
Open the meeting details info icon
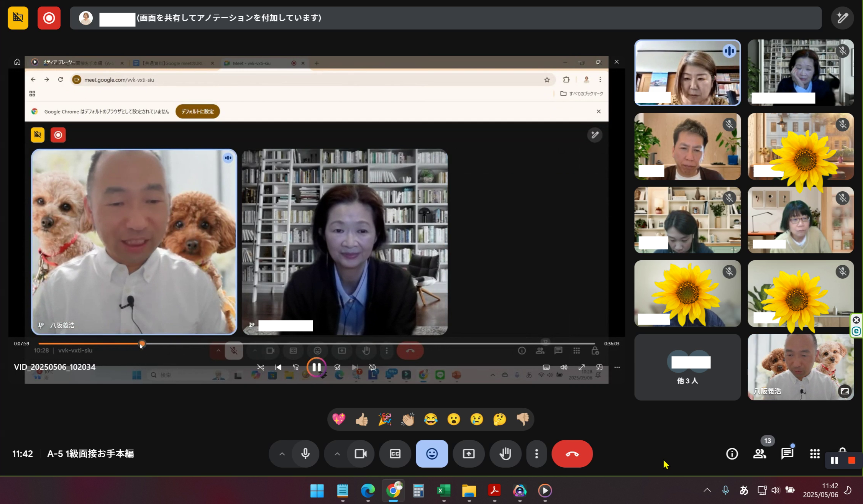tap(732, 454)
